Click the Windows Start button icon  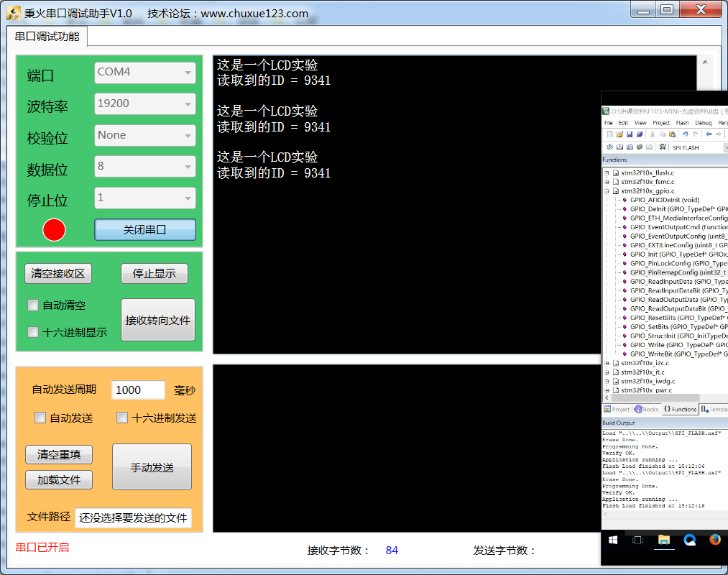click(614, 540)
